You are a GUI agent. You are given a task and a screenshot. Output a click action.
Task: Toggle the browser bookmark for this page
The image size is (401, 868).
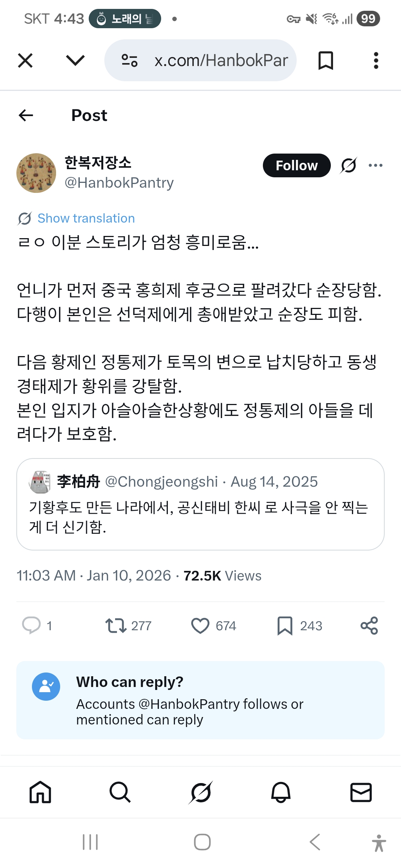tap(326, 60)
